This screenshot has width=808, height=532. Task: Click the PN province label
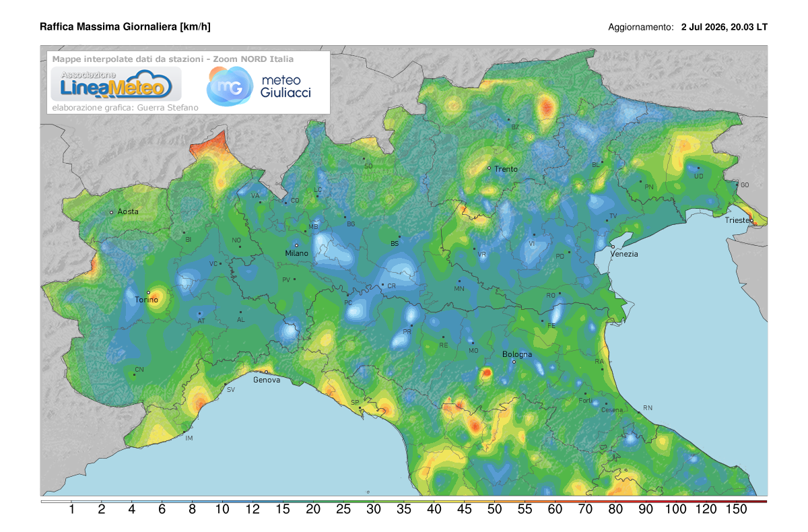click(649, 187)
